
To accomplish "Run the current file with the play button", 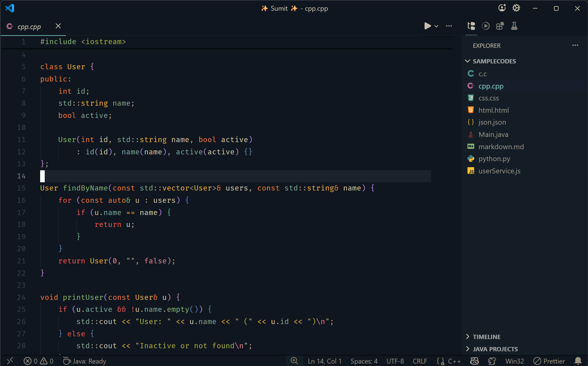I will [427, 26].
